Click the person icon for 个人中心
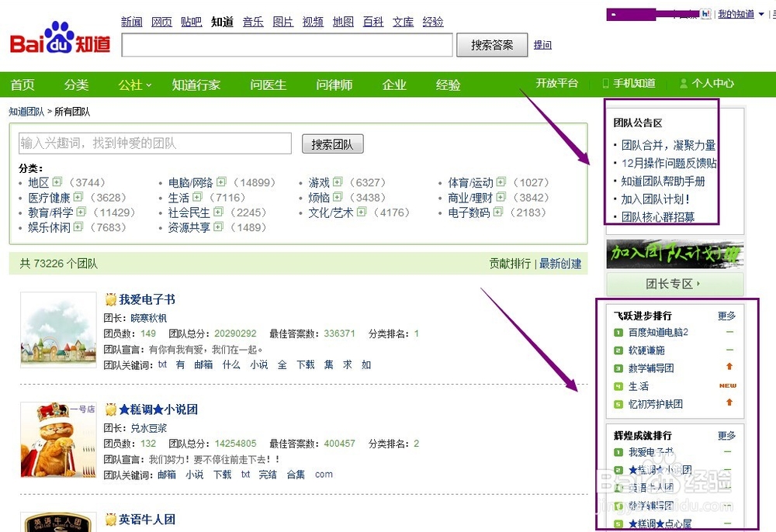The width and height of the screenshot is (776, 532). [684, 83]
